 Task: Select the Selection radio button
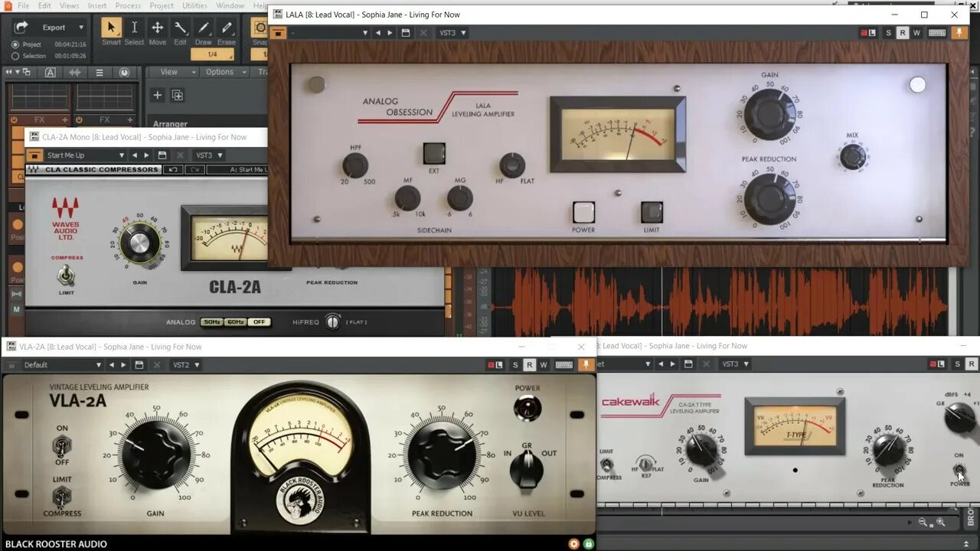(x=15, y=56)
